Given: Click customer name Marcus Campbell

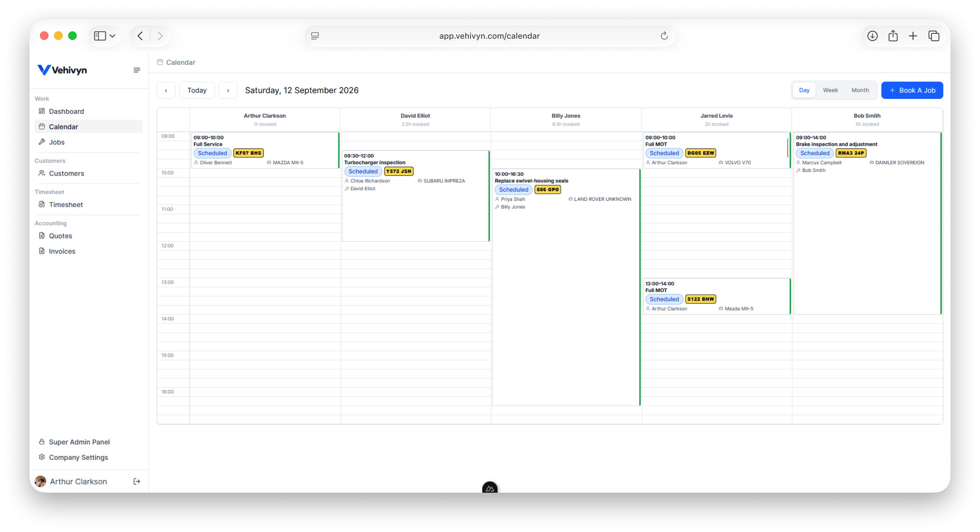Looking at the screenshot, I should [822, 162].
